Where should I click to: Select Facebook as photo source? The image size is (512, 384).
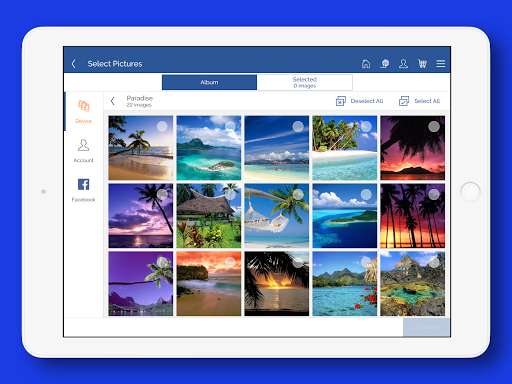pyautogui.click(x=83, y=190)
